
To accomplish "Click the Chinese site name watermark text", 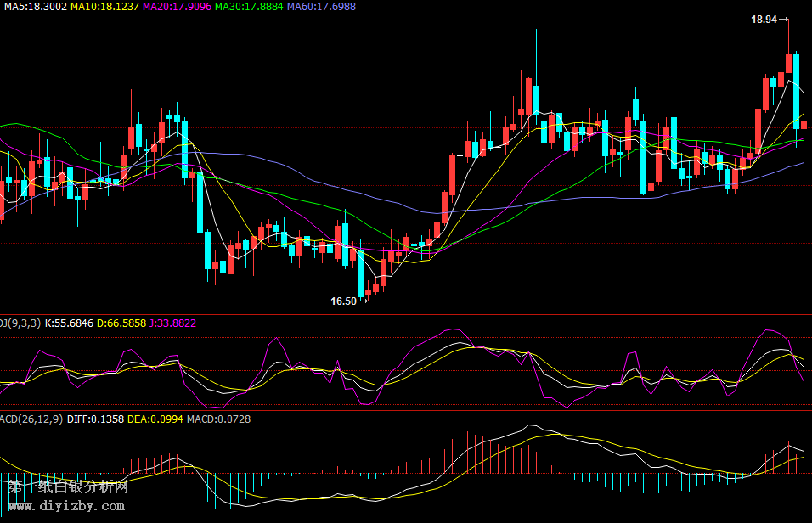I will point(68,487).
